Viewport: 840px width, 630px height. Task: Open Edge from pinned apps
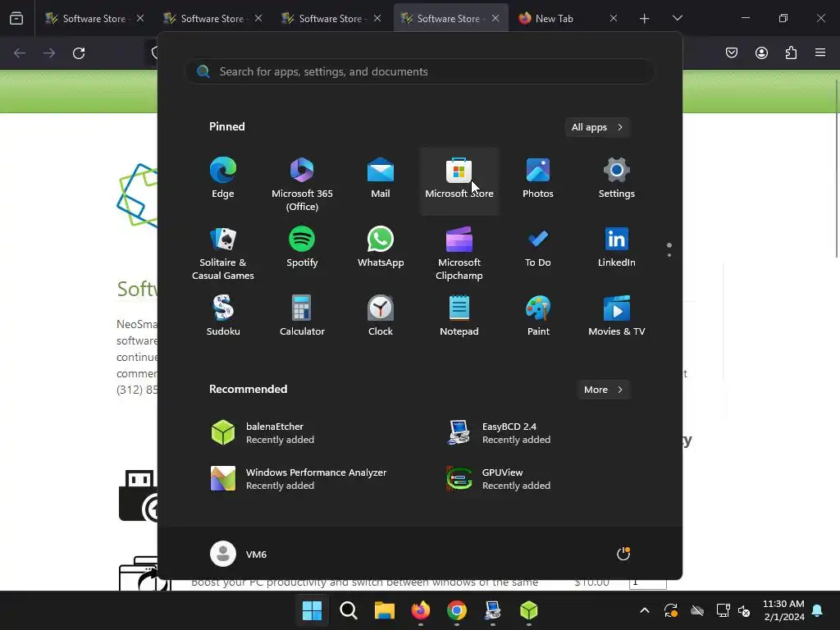point(223,179)
